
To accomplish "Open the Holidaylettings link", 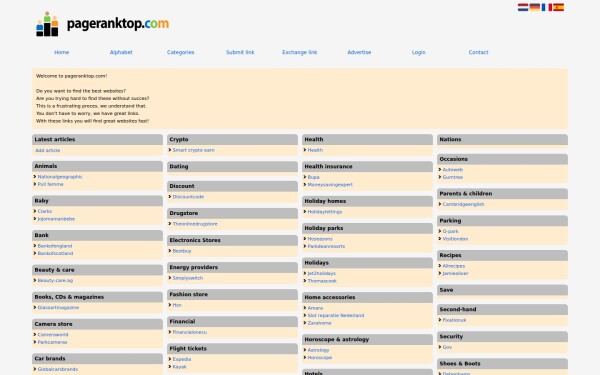I will 325,212.
